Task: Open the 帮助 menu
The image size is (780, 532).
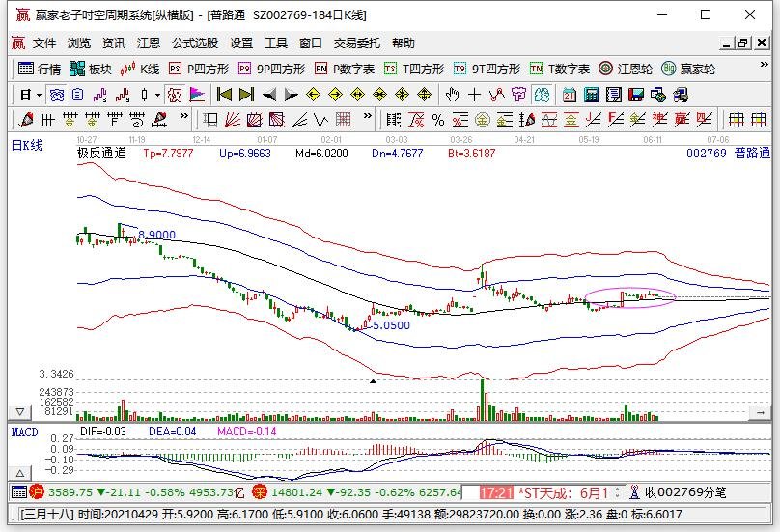Action: pyautogui.click(x=403, y=43)
